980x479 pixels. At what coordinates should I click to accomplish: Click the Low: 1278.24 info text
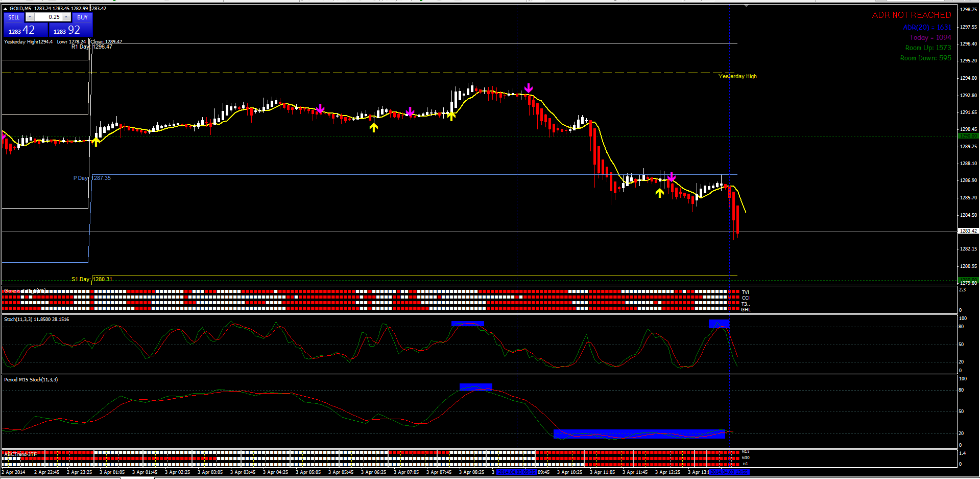(71, 42)
